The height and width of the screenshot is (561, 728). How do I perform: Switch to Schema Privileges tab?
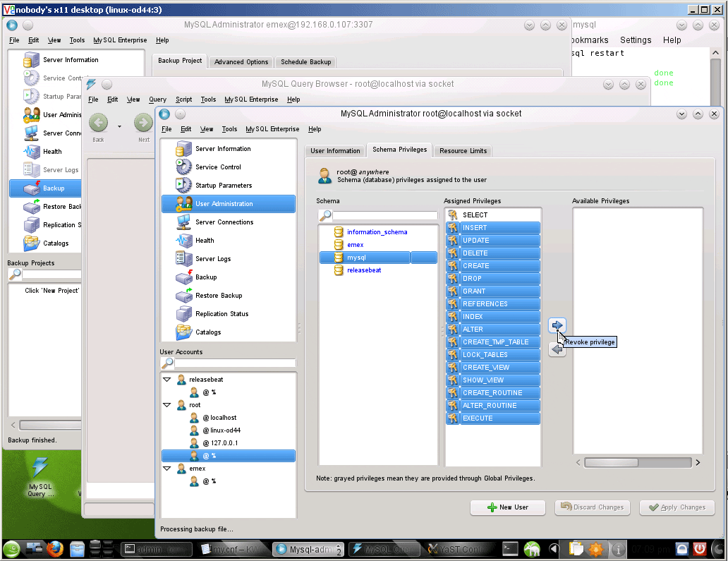click(400, 150)
